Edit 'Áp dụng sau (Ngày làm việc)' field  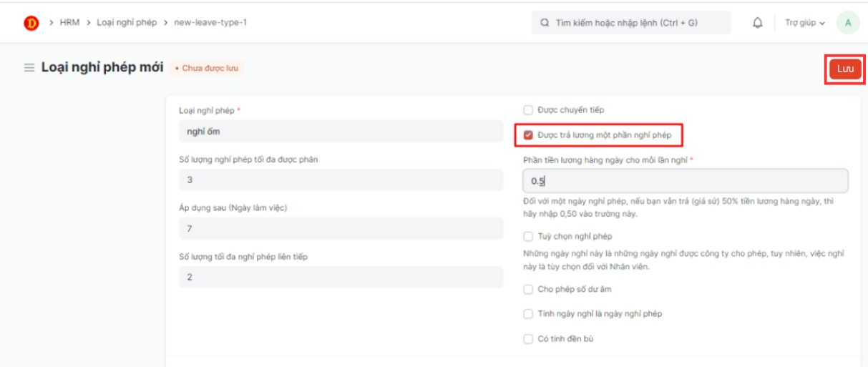(x=341, y=229)
